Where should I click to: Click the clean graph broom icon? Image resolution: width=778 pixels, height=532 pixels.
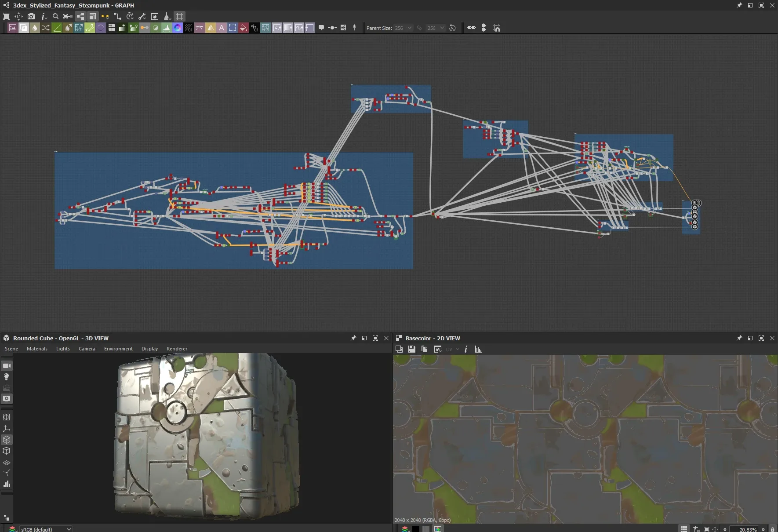167,16
